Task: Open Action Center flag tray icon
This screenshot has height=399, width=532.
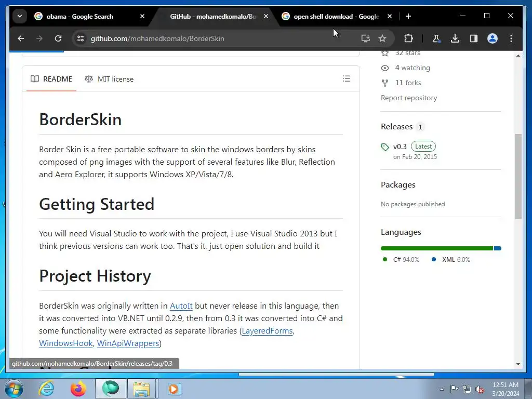Action: [x=454, y=389]
